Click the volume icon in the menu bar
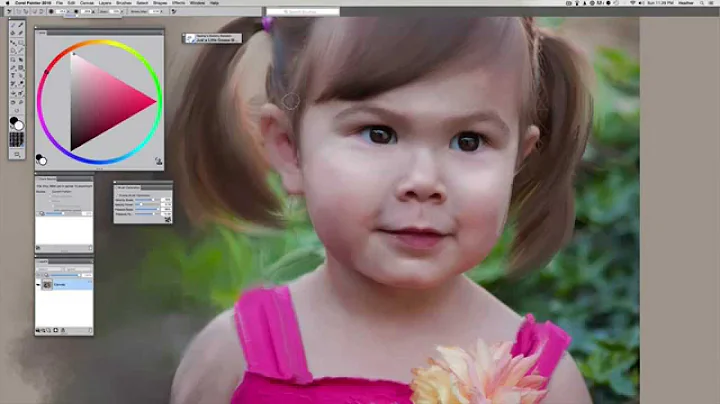Screen dimensions: 720x404 [x=641, y=3]
